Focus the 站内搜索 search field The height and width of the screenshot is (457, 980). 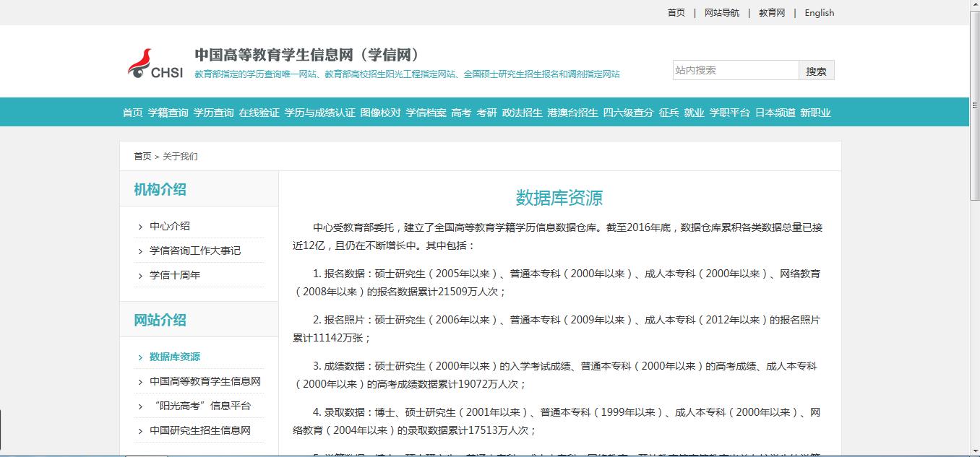click(735, 70)
